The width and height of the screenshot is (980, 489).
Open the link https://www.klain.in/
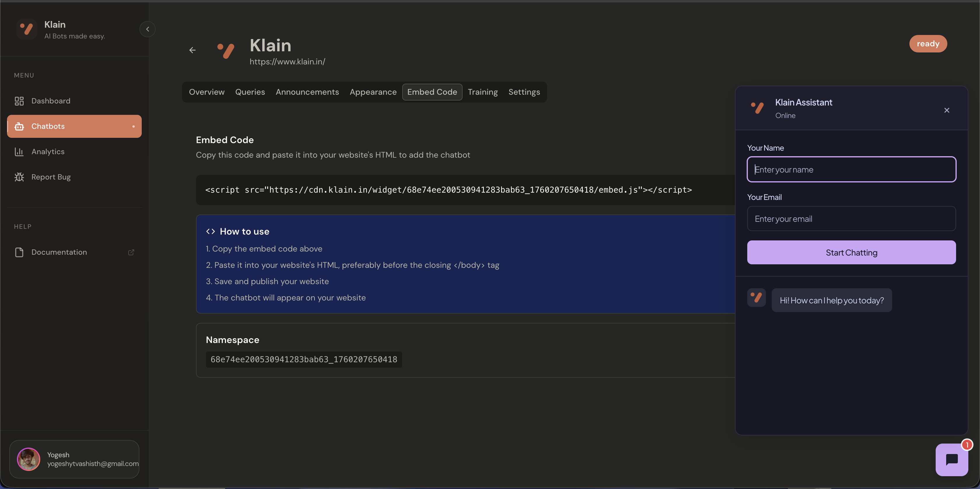[x=287, y=61]
